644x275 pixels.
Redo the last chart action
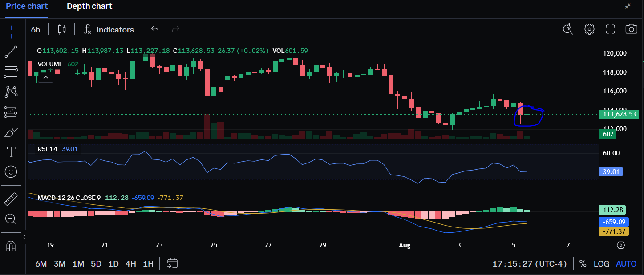[x=176, y=29]
